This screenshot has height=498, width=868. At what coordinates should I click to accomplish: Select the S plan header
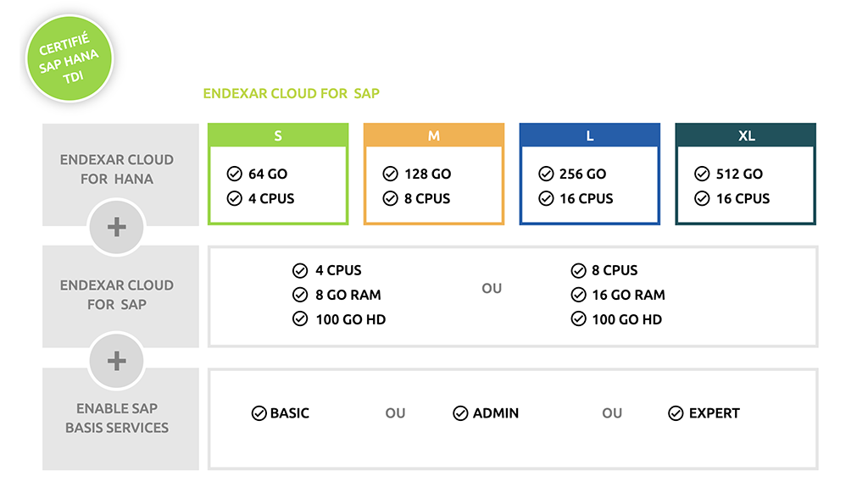pyautogui.click(x=278, y=136)
